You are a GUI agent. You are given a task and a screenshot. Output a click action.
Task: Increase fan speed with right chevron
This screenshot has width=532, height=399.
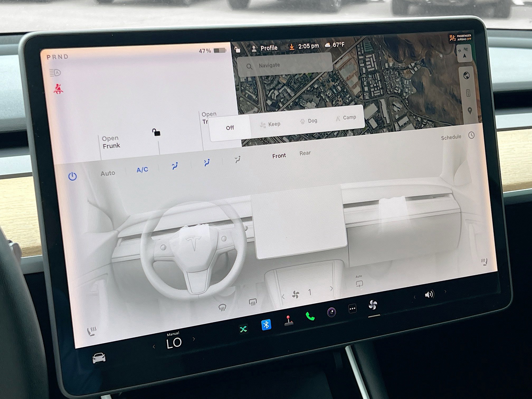(x=331, y=289)
